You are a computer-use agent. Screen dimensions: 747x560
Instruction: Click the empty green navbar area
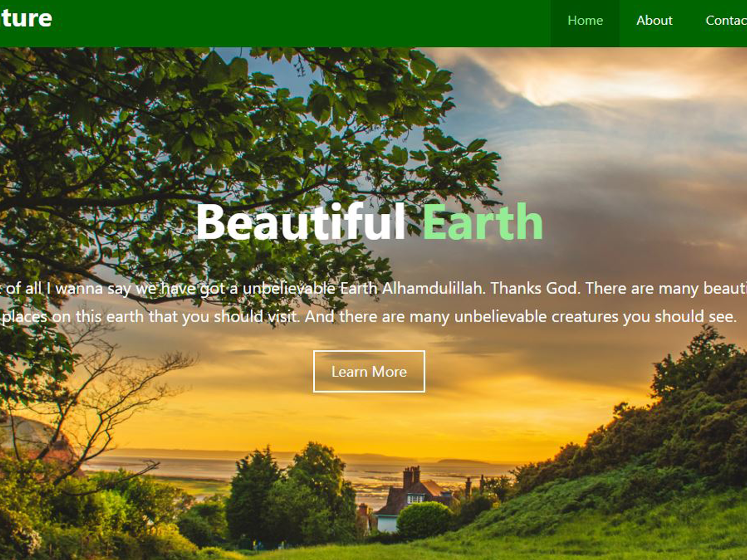tap(299, 23)
